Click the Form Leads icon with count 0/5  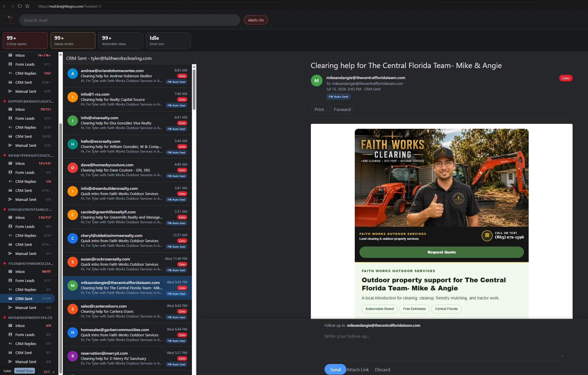click(10, 226)
